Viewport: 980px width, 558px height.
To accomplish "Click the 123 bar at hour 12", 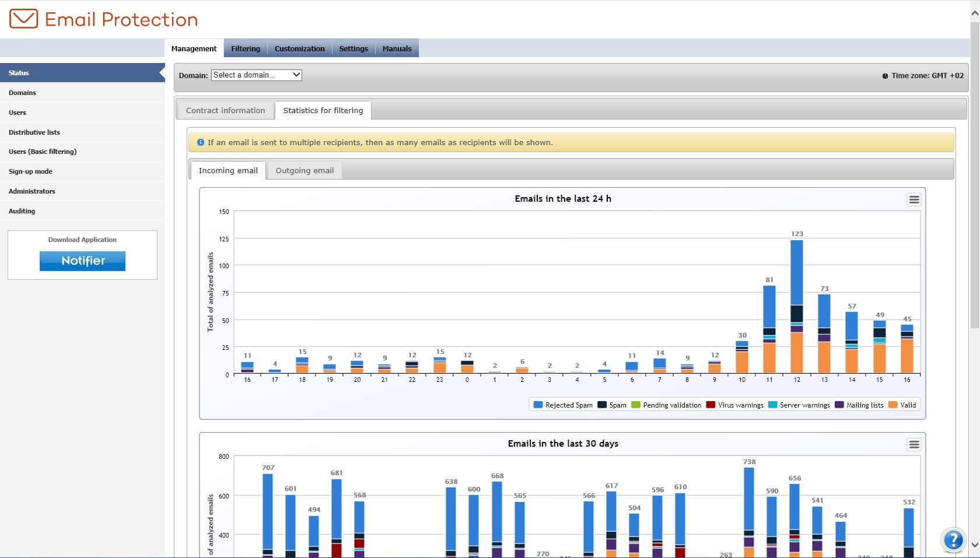I will [797, 307].
